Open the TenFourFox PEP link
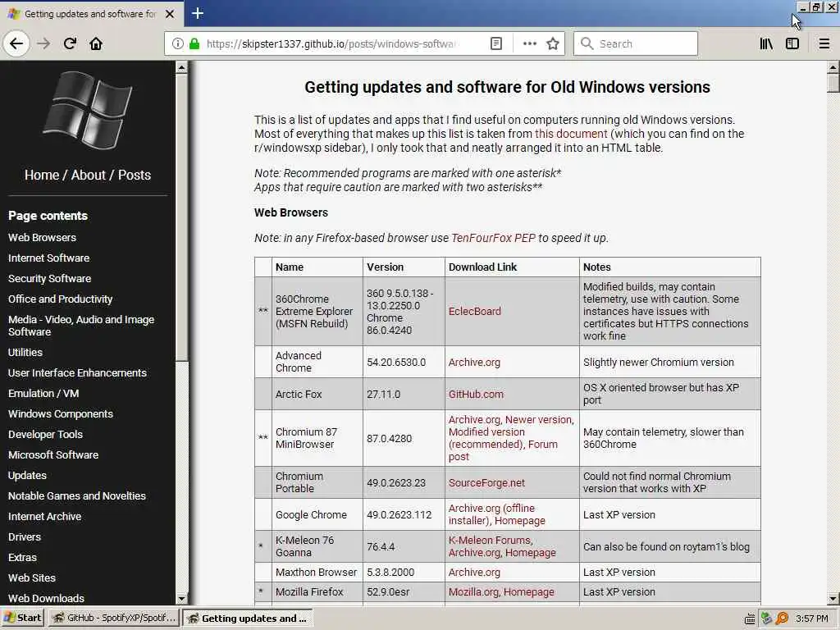The width and height of the screenshot is (840, 630). coord(493,238)
